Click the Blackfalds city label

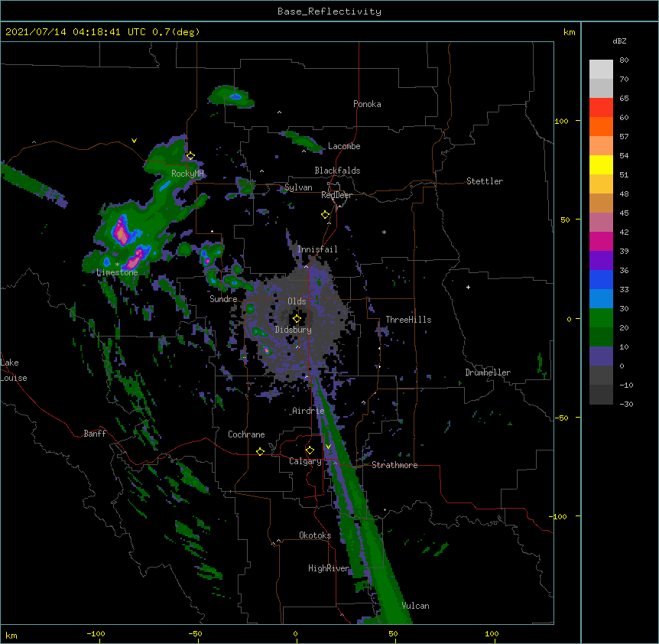[337, 171]
